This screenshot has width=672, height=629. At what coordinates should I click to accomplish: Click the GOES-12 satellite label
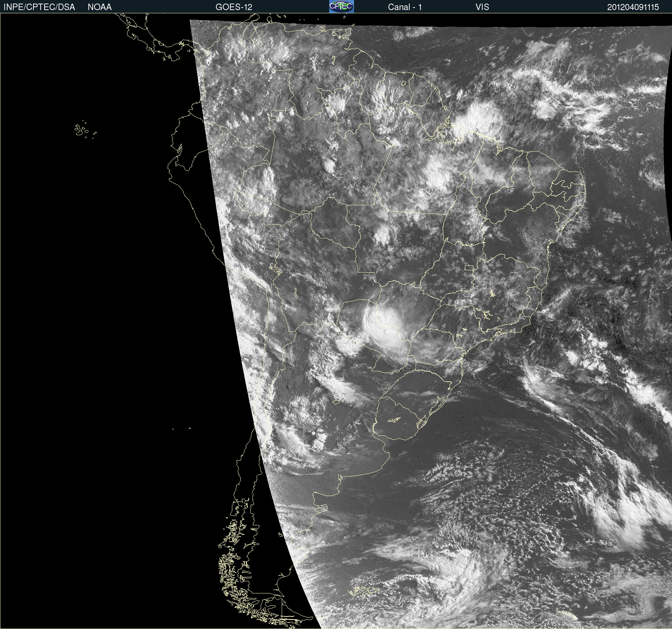point(234,7)
